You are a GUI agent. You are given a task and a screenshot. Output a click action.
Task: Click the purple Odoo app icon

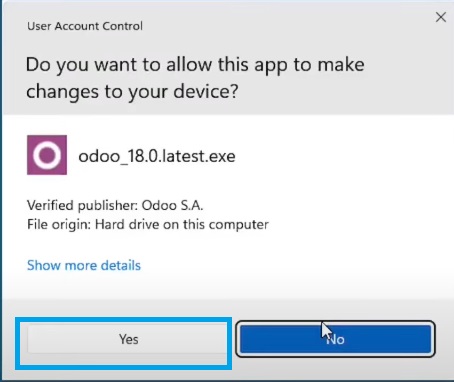(47, 155)
